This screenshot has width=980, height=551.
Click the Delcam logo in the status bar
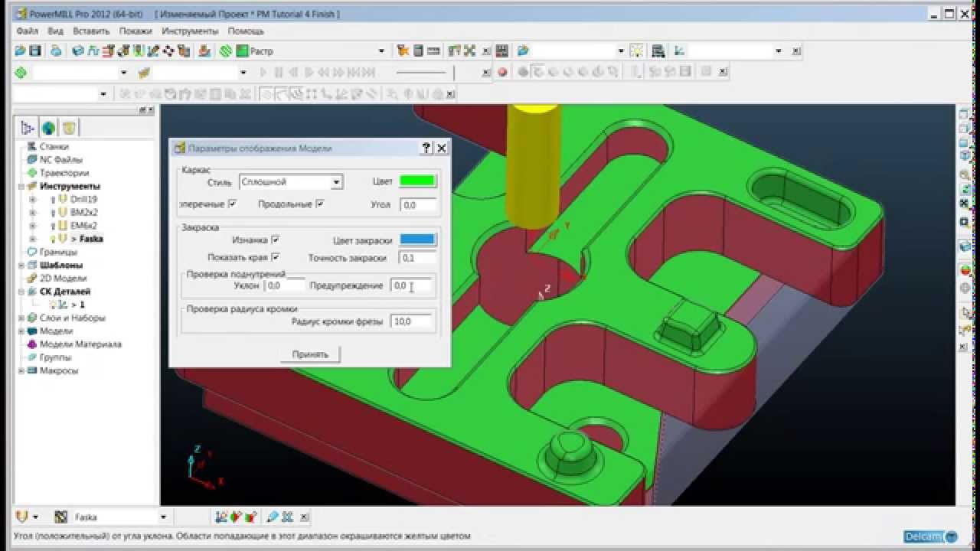(x=931, y=536)
